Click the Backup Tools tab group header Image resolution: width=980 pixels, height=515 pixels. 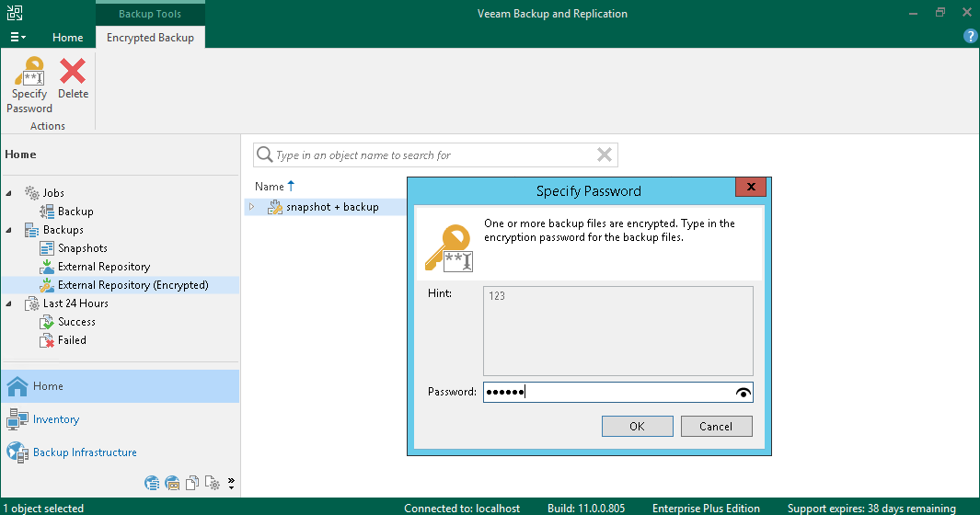150,14
